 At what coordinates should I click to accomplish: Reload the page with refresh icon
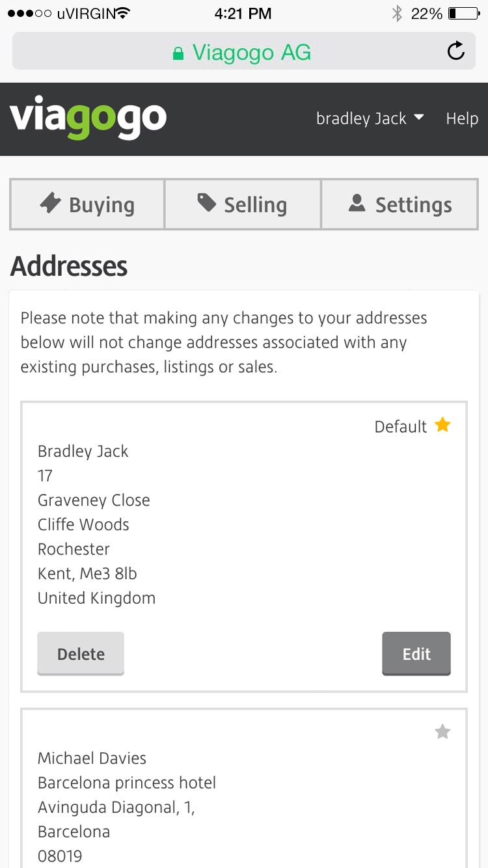pyautogui.click(x=456, y=51)
